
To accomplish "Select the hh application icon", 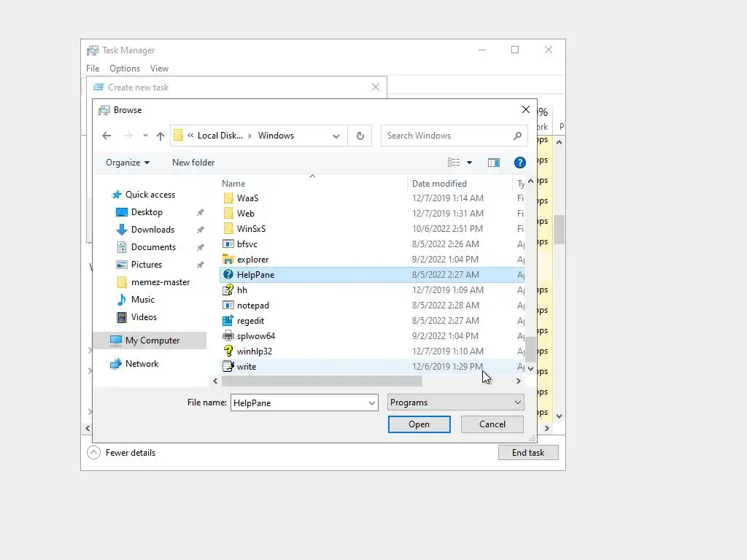I will pos(228,290).
